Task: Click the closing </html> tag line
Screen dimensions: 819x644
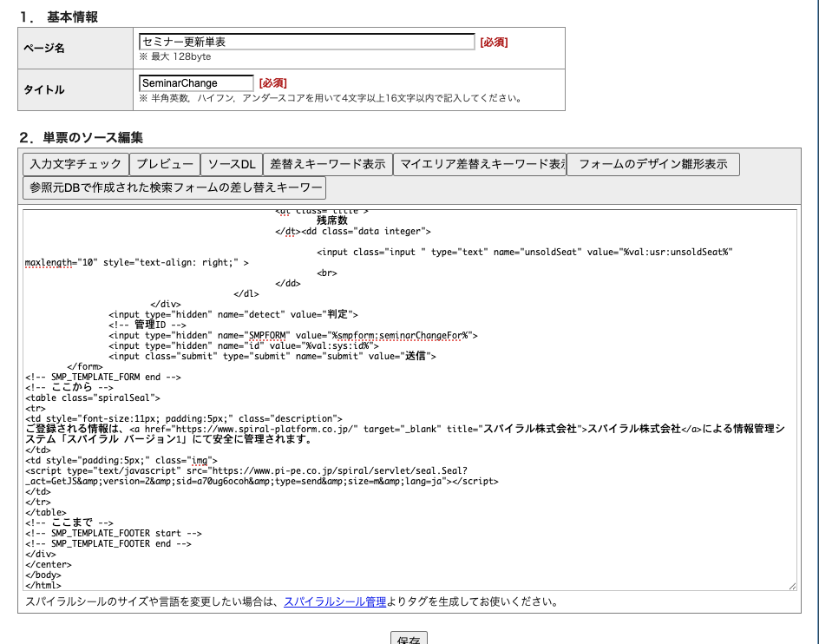Action: (x=43, y=586)
